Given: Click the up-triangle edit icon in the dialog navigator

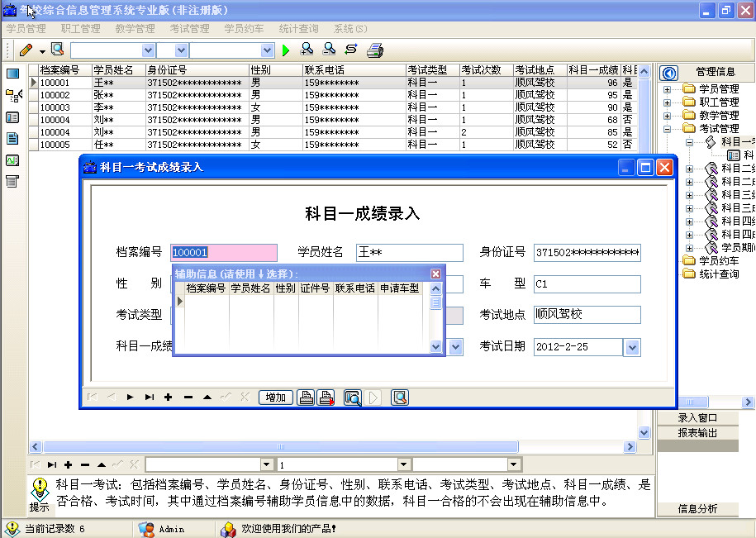Looking at the screenshot, I should click(207, 398).
